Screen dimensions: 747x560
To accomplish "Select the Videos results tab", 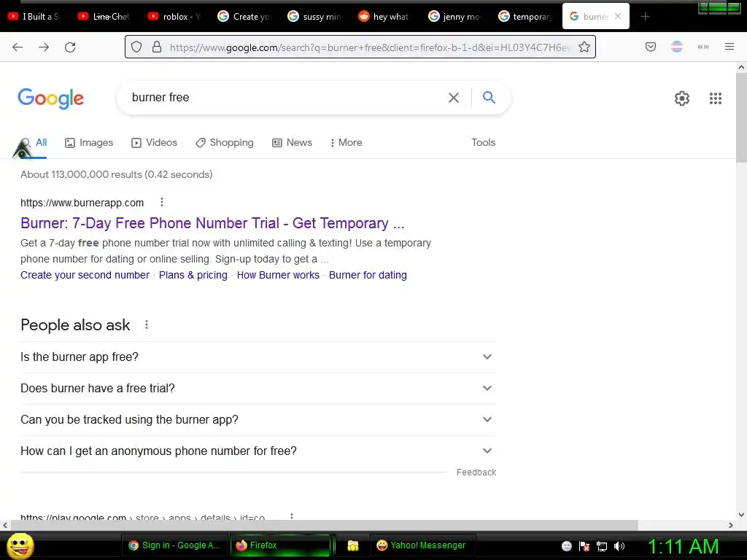I will pyautogui.click(x=155, y=143).
